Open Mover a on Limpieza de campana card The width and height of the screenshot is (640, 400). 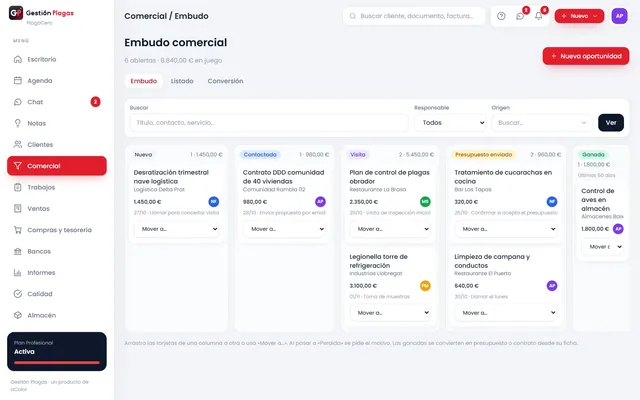tap(506, 313)
